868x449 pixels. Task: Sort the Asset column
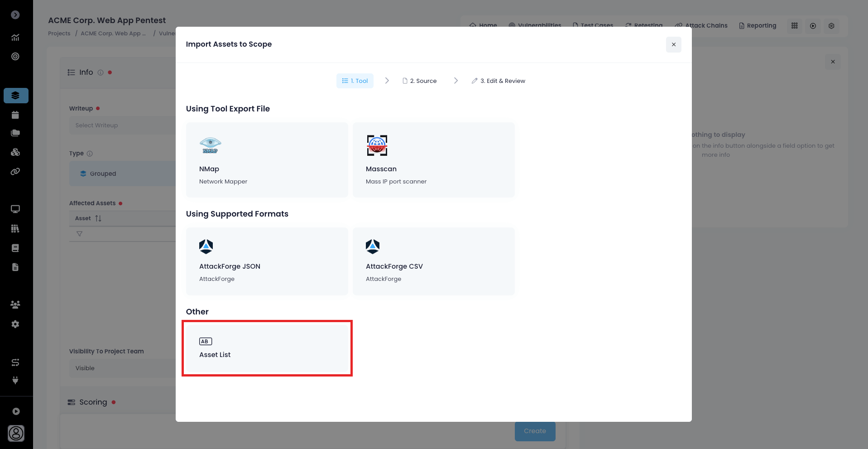pos(98,218)
